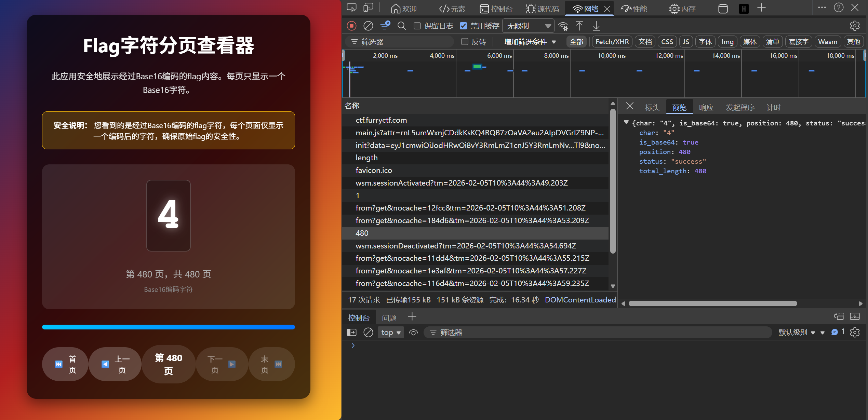Click the inspect element picker icon
868x420 pixels.
pyautogui.click(x=351, y=8)
